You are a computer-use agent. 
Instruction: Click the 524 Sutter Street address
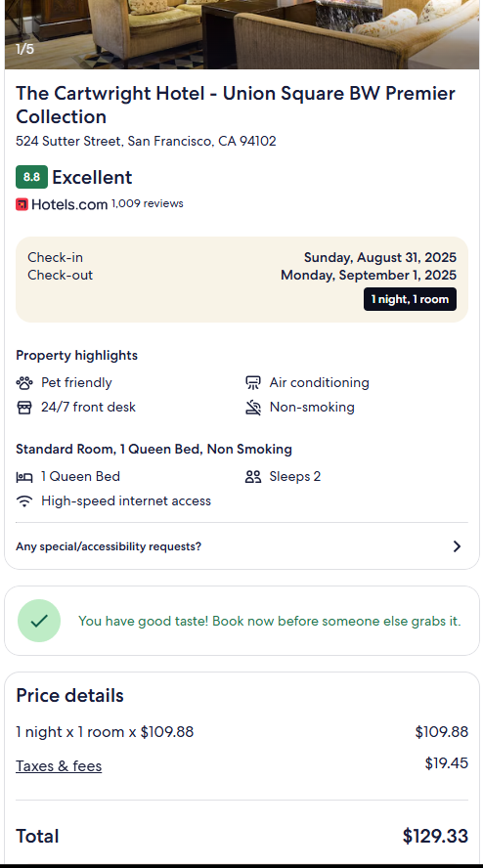pos(147,141)
